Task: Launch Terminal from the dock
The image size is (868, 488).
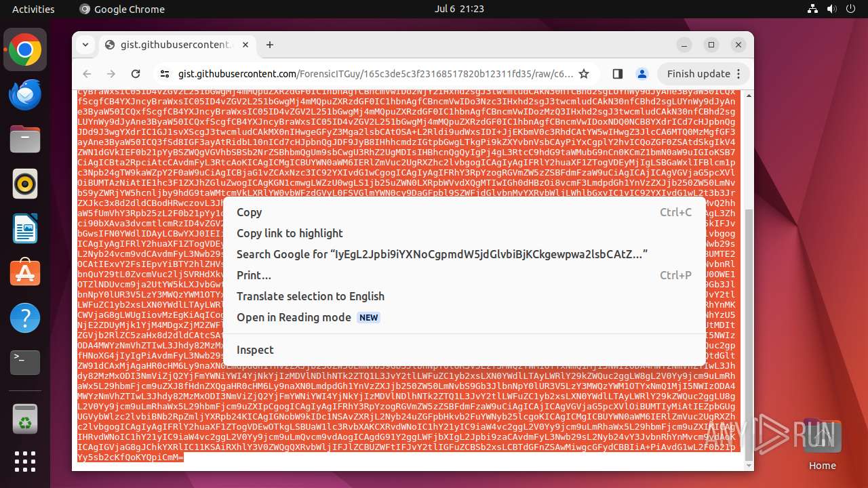Action: pyautogui.click(x=25, y=363)
